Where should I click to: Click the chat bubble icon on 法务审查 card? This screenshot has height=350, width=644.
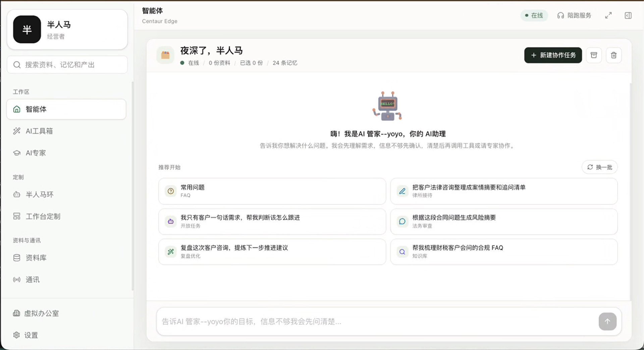pyautogui.click(x=402, y=221)
